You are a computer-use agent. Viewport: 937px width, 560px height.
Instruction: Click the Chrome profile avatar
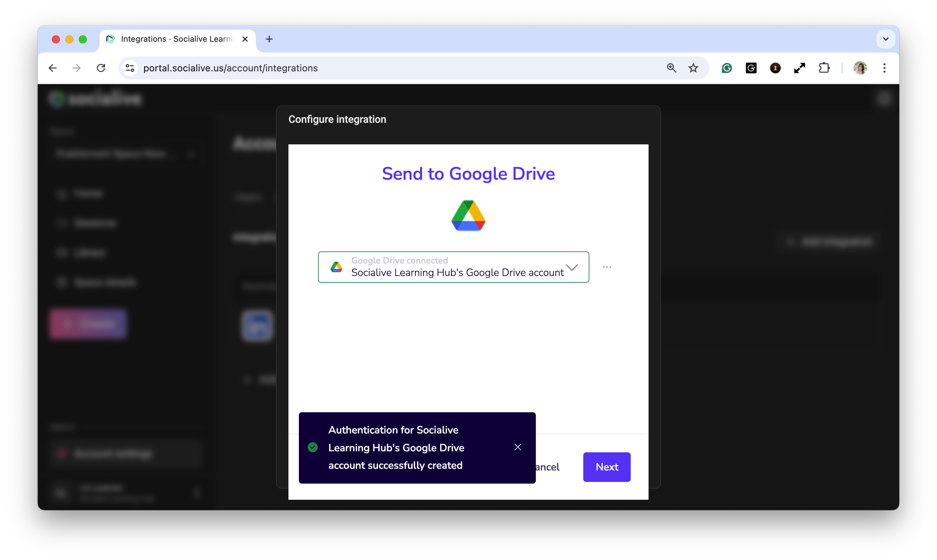click(x=860, y=68)
